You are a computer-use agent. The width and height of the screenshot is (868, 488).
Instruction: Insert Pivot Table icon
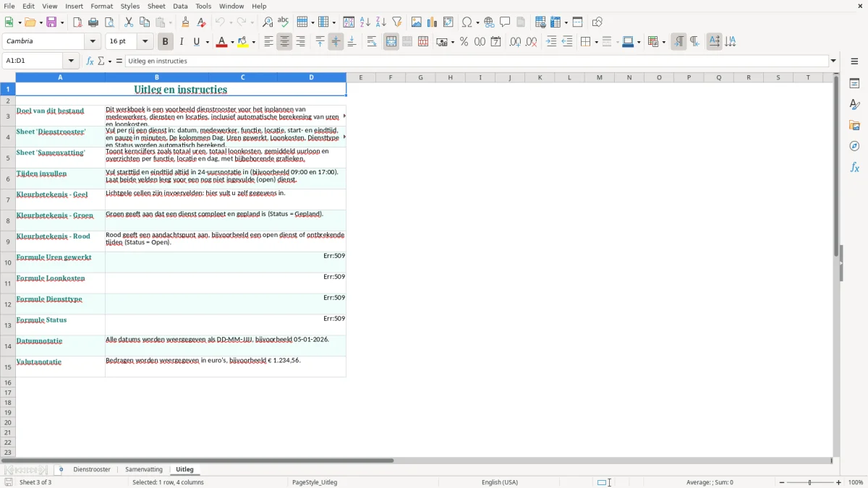[x=448, y=22]
